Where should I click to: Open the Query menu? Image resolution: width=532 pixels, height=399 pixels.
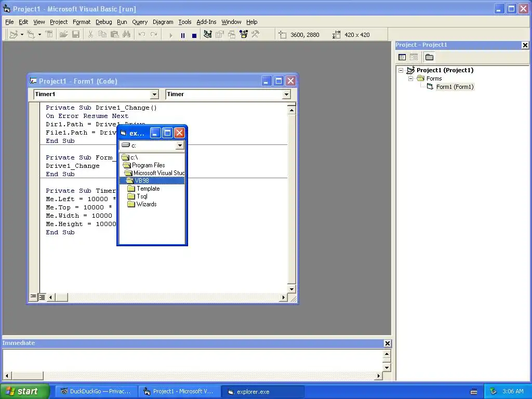coord(140,22)
